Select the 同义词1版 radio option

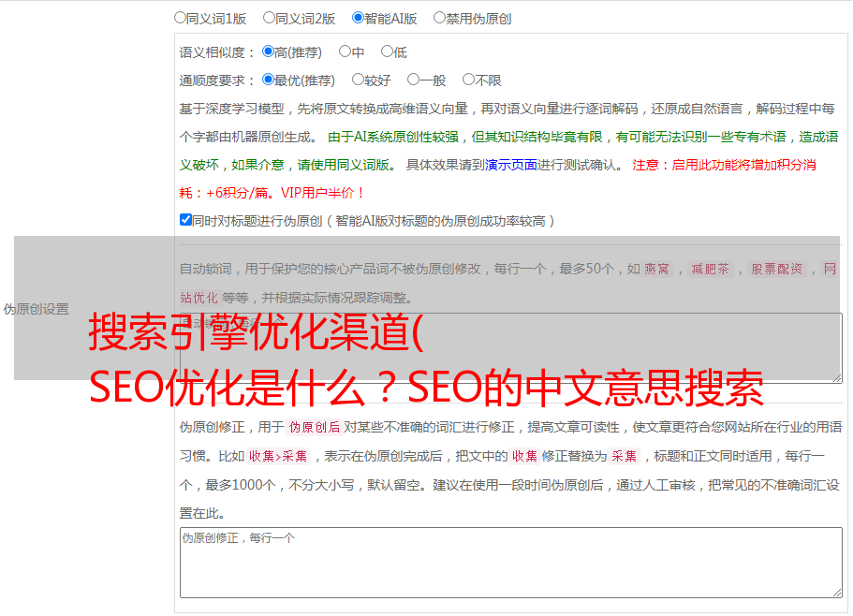point(180,17)
